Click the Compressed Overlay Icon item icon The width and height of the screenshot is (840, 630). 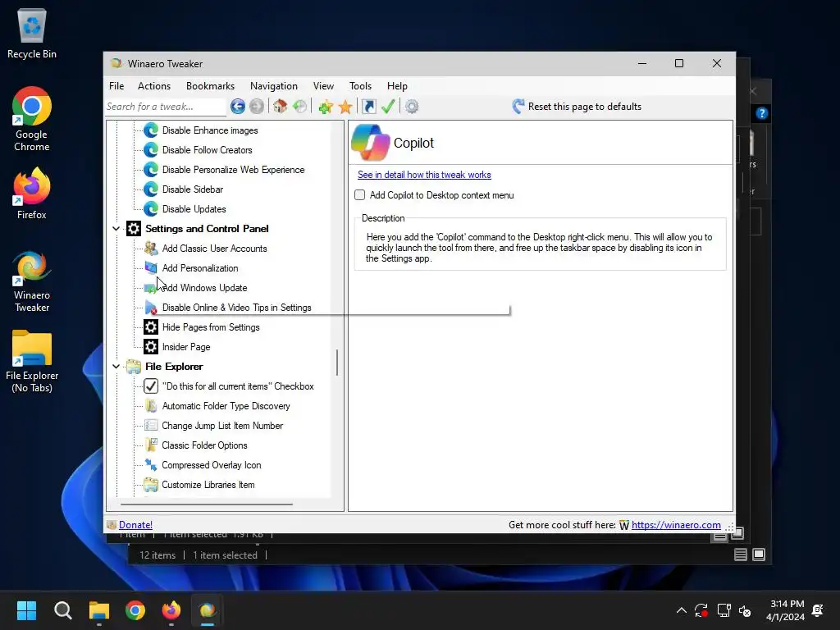(151, 465)
